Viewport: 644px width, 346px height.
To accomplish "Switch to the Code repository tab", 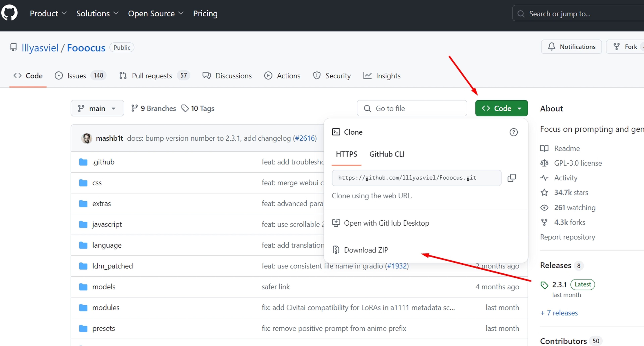I will (28, 76).
